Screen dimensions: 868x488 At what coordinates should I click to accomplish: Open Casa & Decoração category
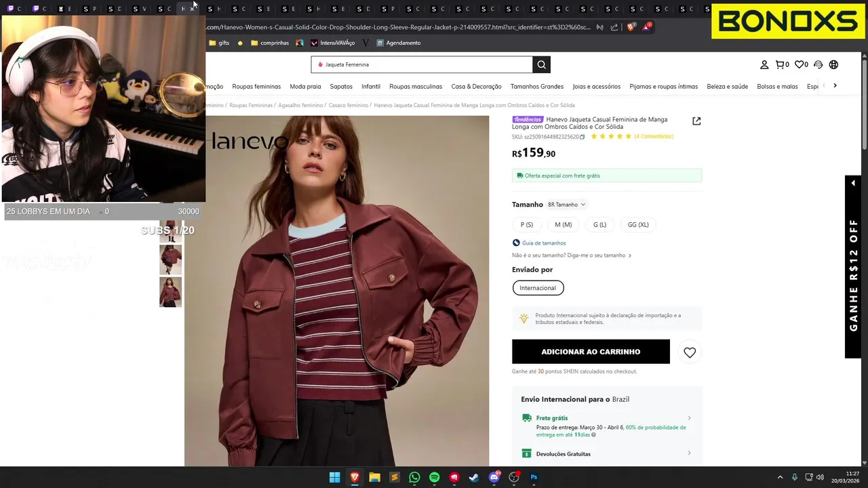point(476,87)
